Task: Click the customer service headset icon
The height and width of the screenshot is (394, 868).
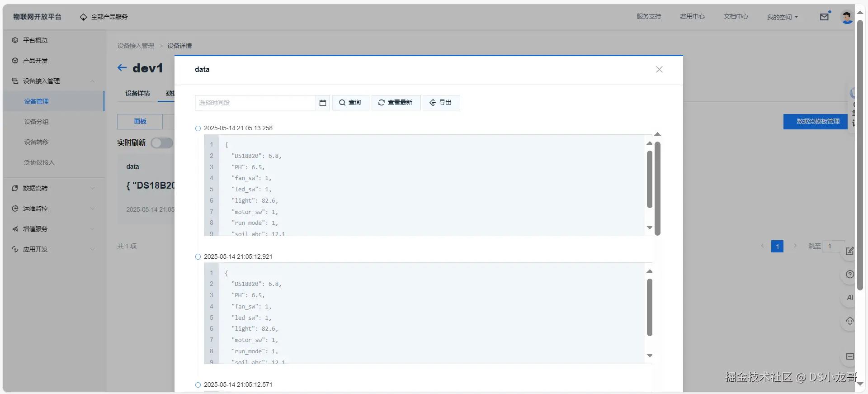Action: (x=849, y=321)
